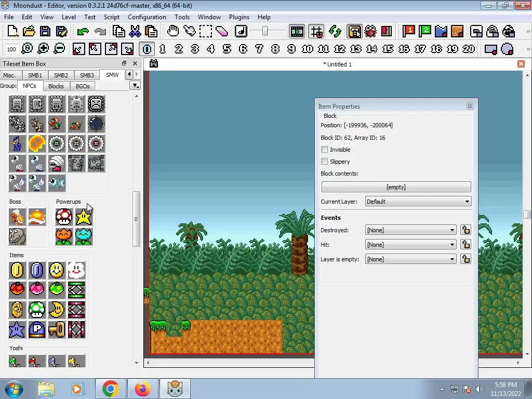The image size is (532, 399).
Task: Open the File menu
Action: click(9, 17)
